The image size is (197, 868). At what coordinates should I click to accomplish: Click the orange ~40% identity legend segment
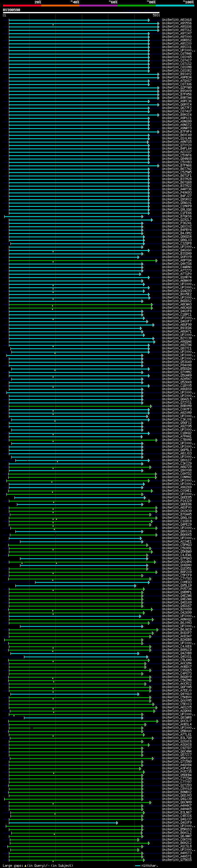(x=60, y=6)
